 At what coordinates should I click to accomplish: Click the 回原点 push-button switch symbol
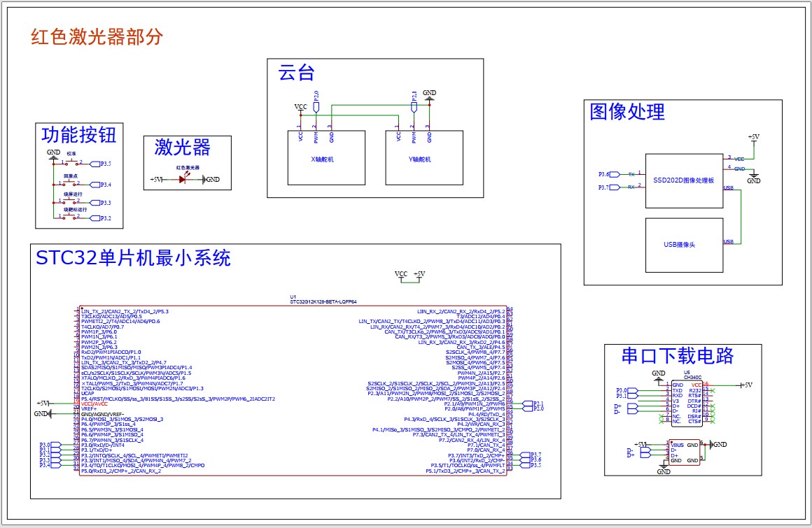[69, 183]
